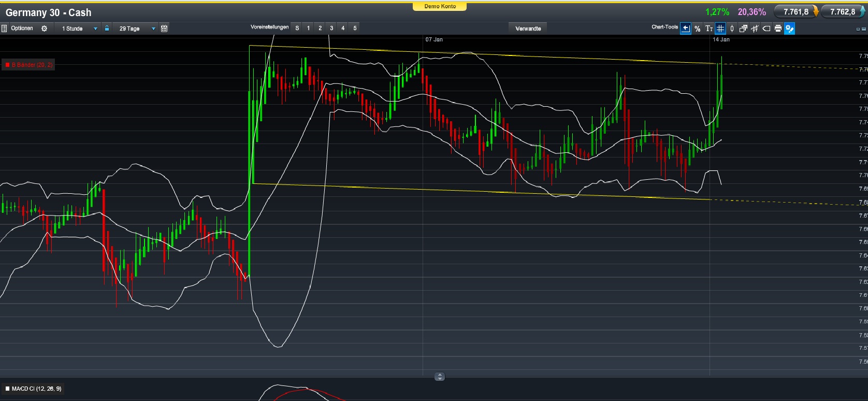Click the MACD CI (12, 26, 9) label
This screenshot has height=401, width=868.
tap(36, 389)
